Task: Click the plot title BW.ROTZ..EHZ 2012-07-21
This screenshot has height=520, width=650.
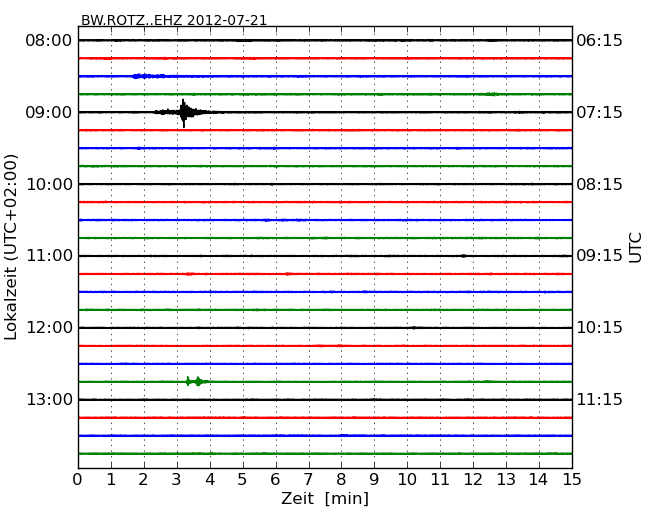Action: 174,20
